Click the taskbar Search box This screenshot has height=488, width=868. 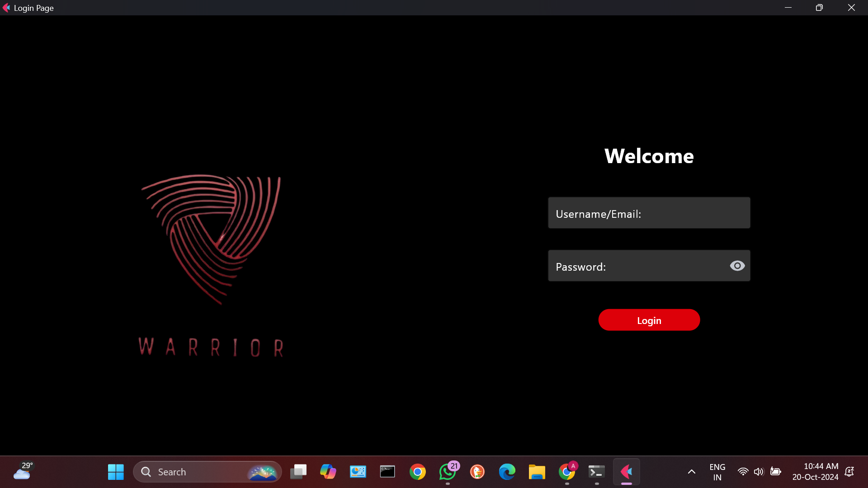[199, 472]
